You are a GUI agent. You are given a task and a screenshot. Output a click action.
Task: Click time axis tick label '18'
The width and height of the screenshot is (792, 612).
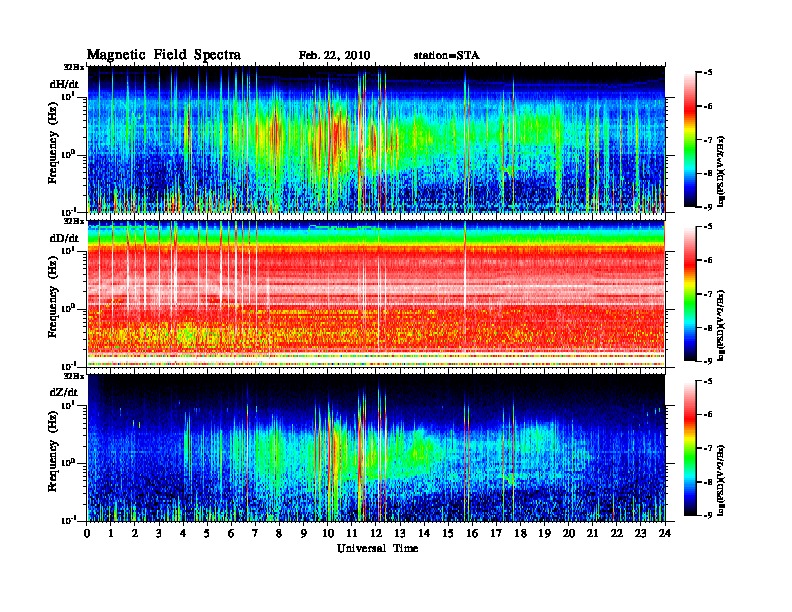520,534
